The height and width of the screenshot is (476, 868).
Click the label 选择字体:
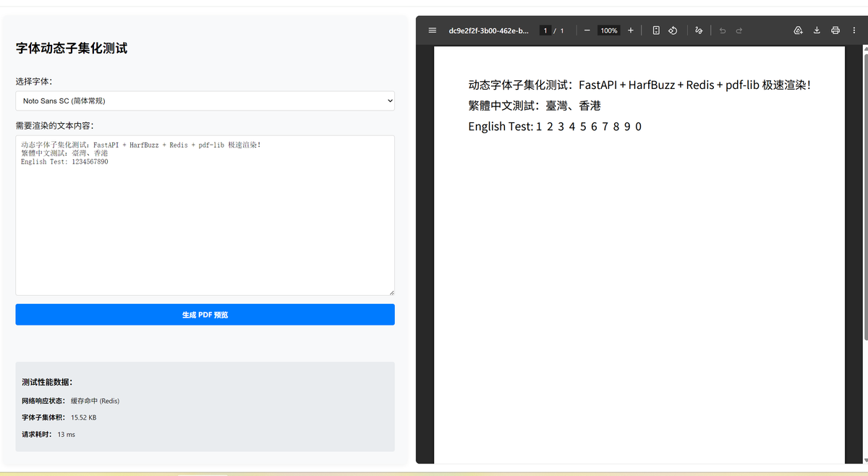tap(34, 82)
